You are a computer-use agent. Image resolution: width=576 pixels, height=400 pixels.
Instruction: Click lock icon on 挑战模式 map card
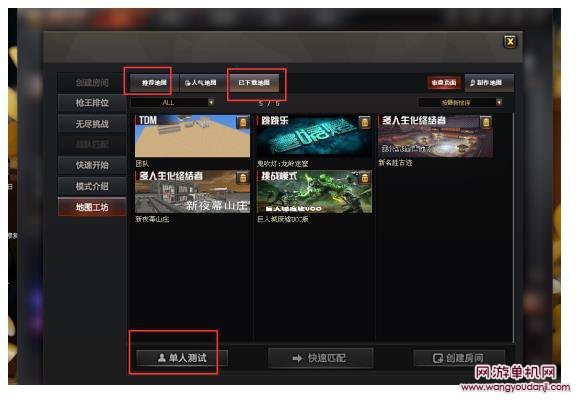click(364, 178)
